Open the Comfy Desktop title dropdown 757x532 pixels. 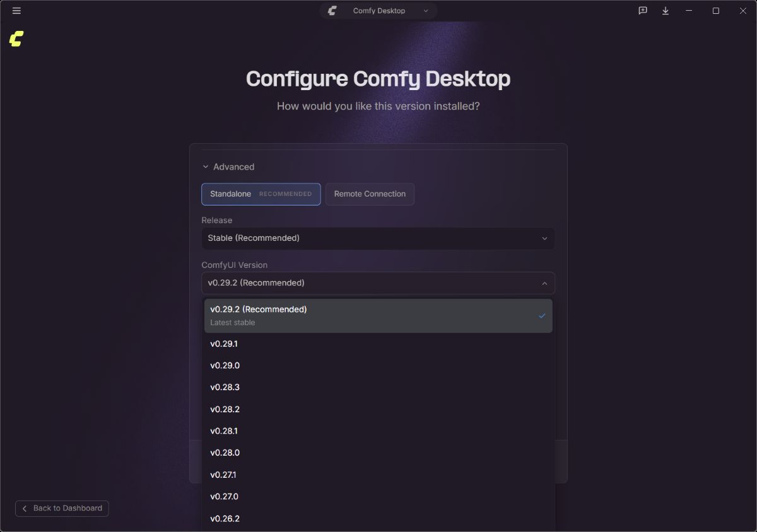point(378,11)
